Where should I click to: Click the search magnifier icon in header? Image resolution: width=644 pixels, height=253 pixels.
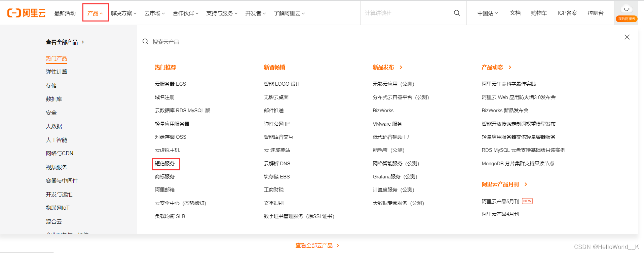coord(457,13)
